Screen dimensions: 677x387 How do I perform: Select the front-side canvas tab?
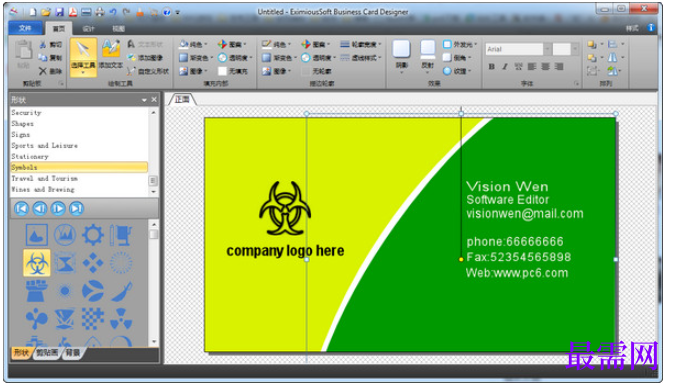tap(182, 99)
